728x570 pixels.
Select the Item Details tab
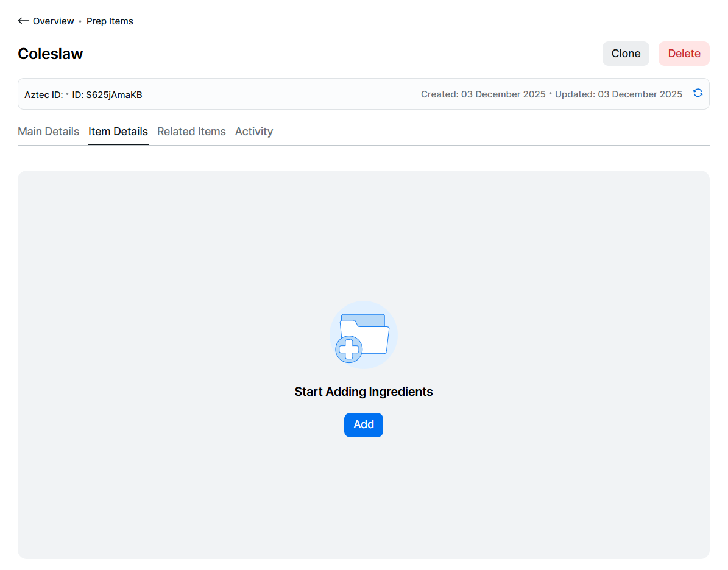point(118,132)
